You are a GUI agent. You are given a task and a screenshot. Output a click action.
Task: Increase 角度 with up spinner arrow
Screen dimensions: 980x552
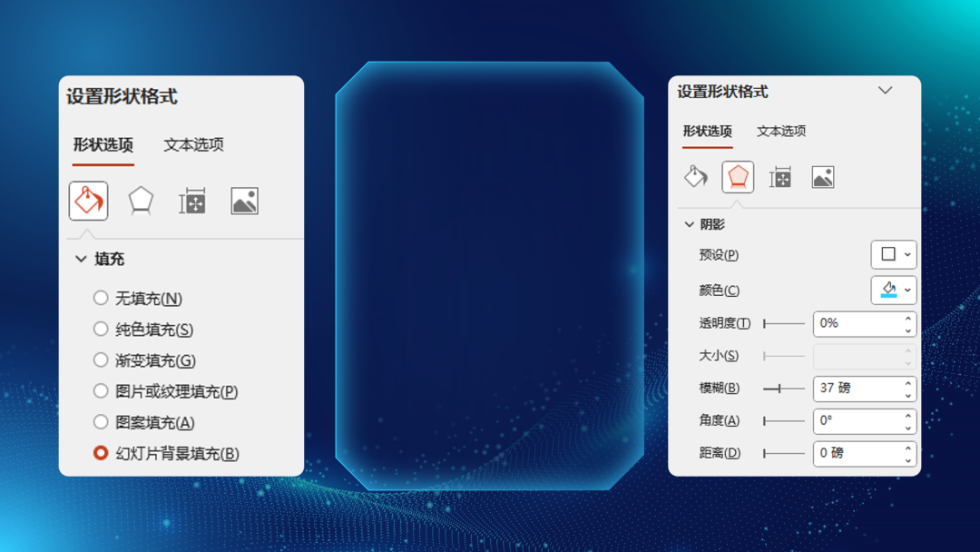[908, 416]
